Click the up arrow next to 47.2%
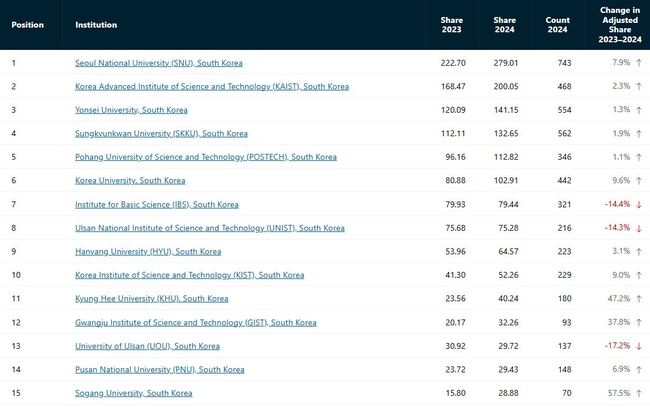This screenshot has height=407, width=650. (x=639, y=298)
